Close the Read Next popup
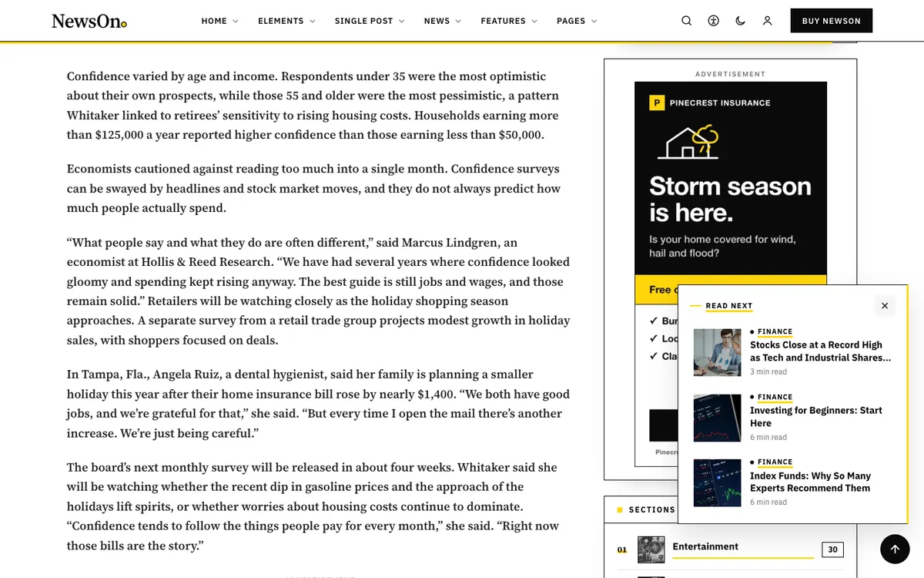This screenshot has height=578, width=924. click(x=885, y=306)
